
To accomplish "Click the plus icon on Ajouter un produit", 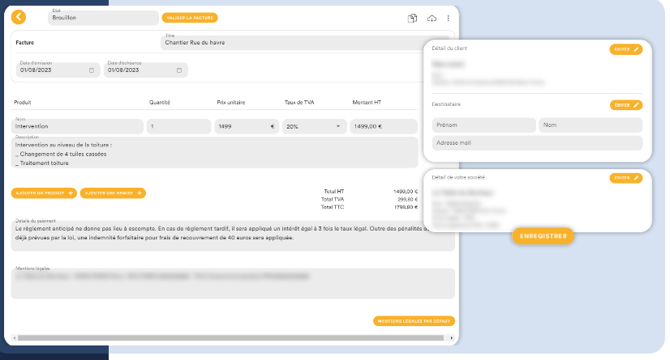I will pos(71,193).
